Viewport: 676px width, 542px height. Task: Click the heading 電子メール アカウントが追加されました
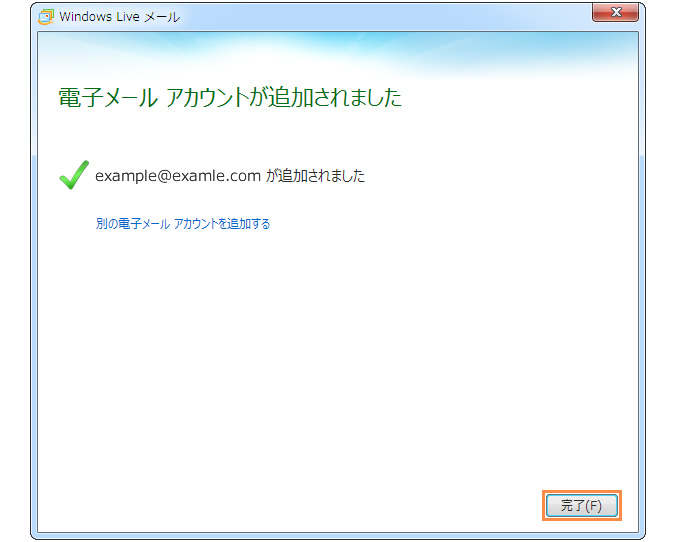pyautogui.click(x=230, y=97)
